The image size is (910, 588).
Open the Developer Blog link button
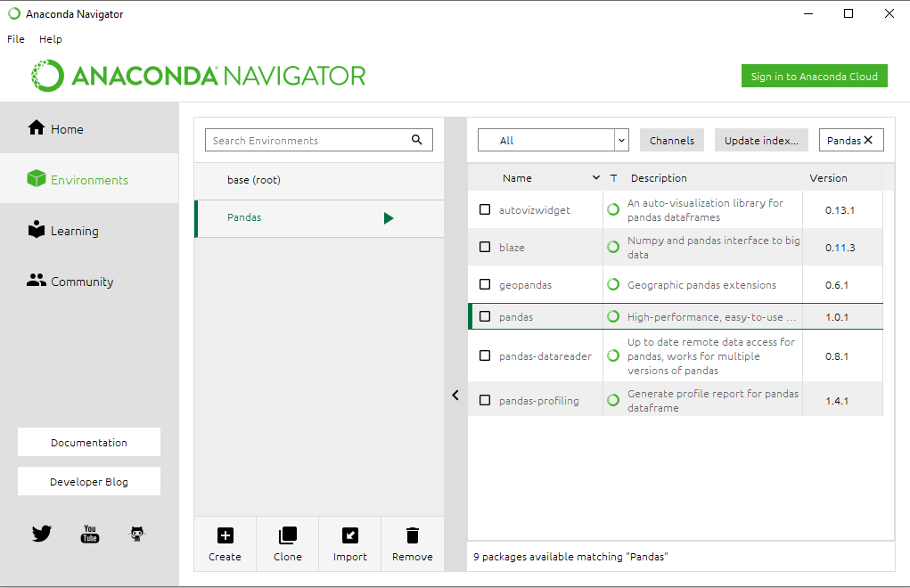pos(89,481)
